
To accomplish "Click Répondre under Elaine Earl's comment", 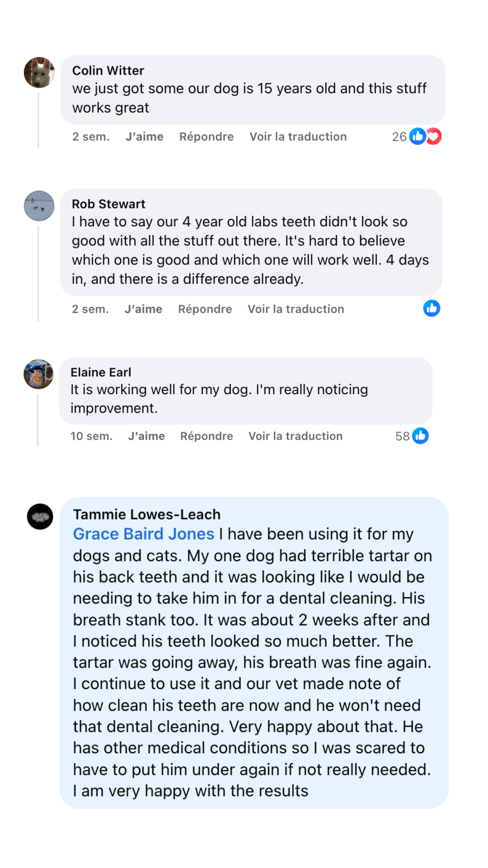I will tap(206, 436).
